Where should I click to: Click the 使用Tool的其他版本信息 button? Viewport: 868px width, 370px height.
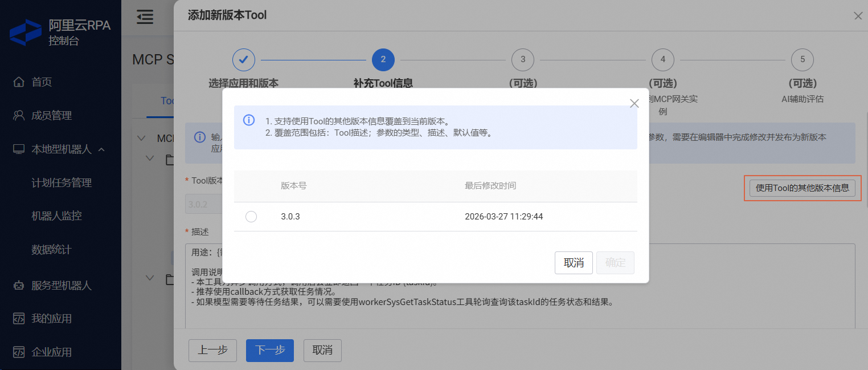pos(802,188)
